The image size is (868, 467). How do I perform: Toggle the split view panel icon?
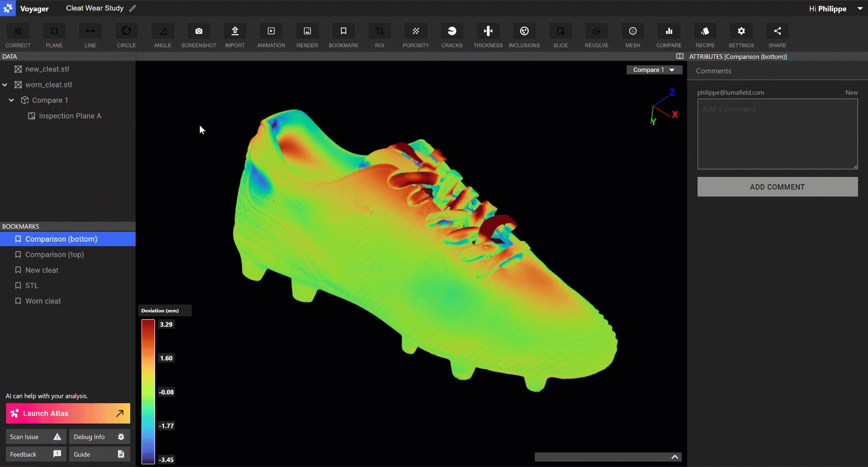(x=679, y=56)
